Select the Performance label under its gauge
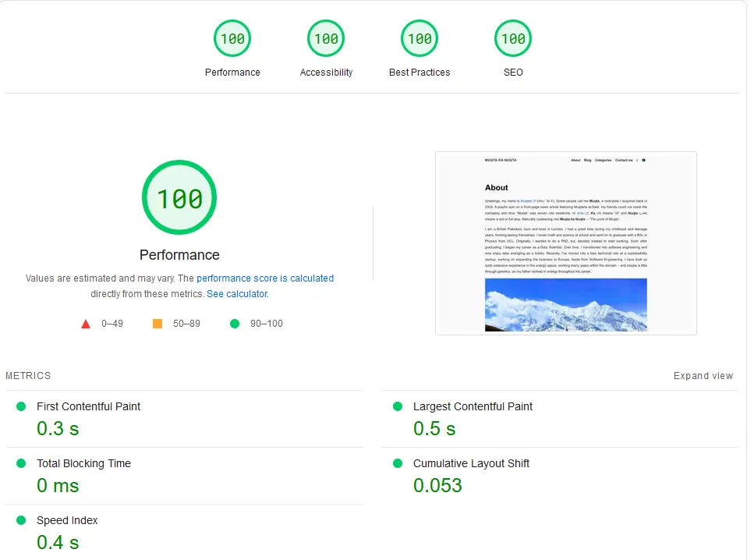 [x=232, y=72]
